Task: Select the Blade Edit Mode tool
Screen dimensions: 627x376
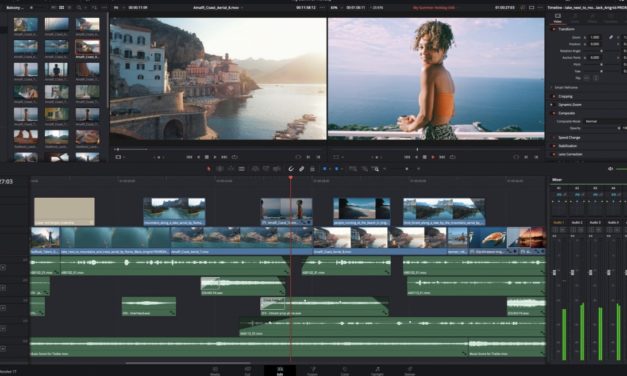Action: (242, 169)
